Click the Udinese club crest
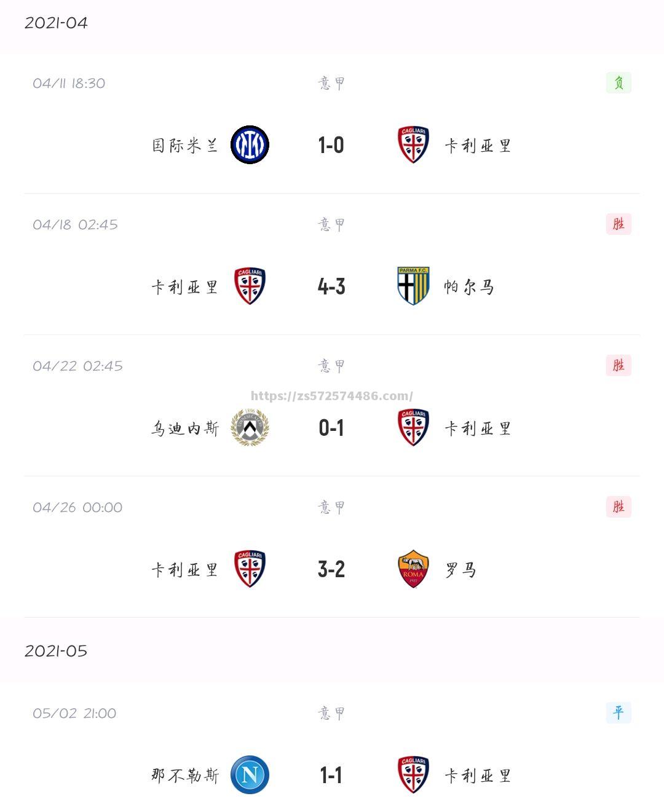Viewport: 664px width, 812px height. tap(250, 428)
